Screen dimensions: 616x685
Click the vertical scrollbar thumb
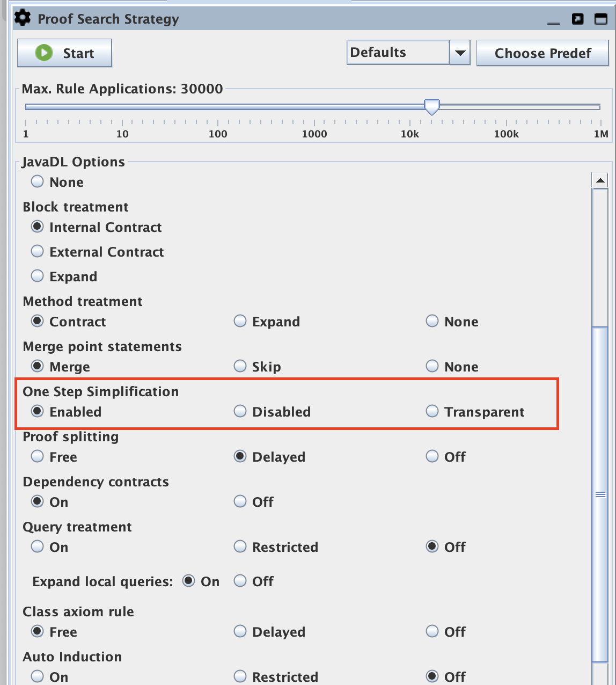(600, 494)
